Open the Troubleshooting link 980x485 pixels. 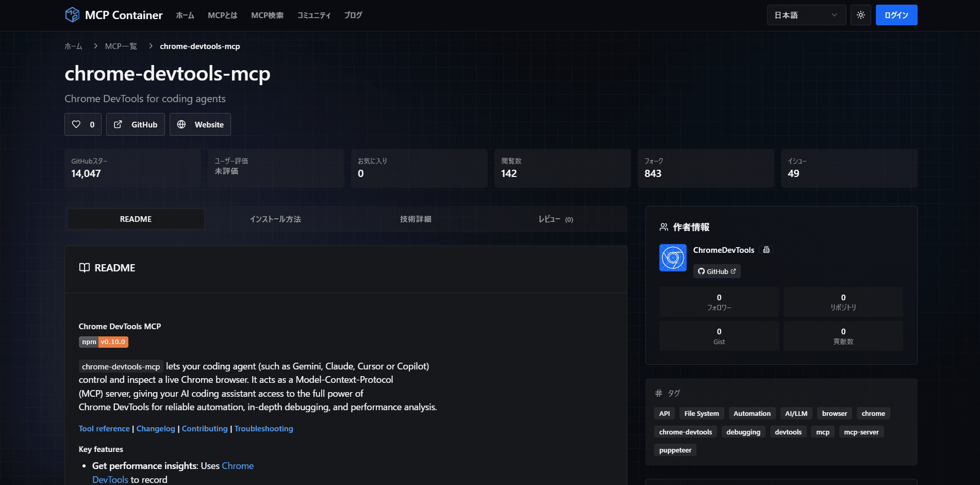pos(263,429)
